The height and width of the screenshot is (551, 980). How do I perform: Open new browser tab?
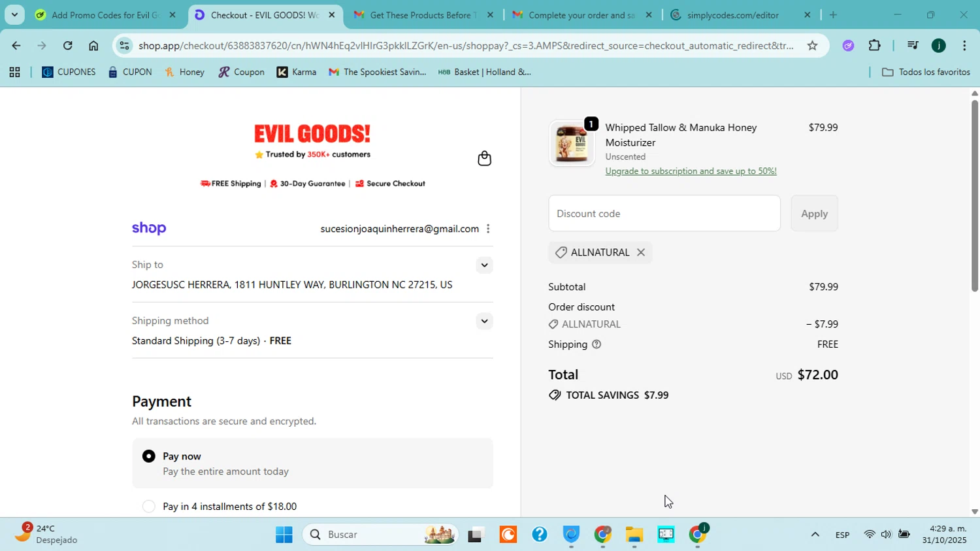pyautogui.click(x=833, y=14)
